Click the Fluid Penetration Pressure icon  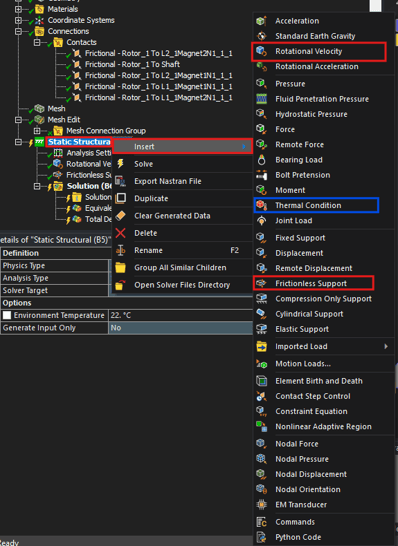tap(261, 99)
